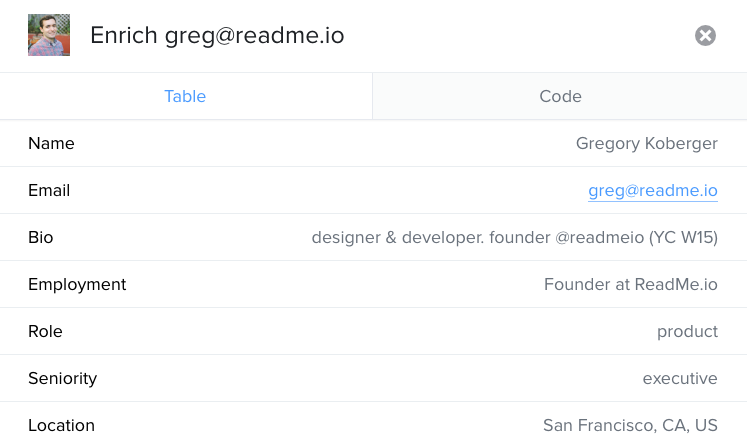
Task: Close the Enrich dialog with X icon
Action: (705, 35)
